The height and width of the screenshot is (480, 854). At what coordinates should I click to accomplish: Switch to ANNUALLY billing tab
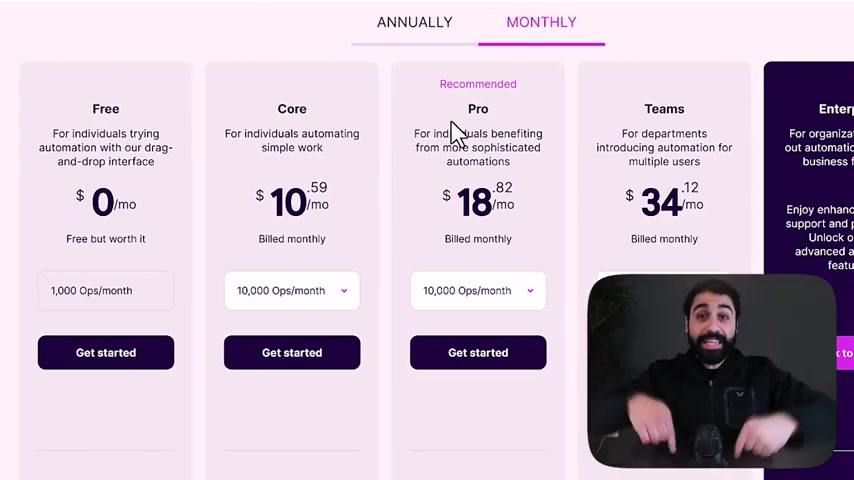(x=414, y=22)
